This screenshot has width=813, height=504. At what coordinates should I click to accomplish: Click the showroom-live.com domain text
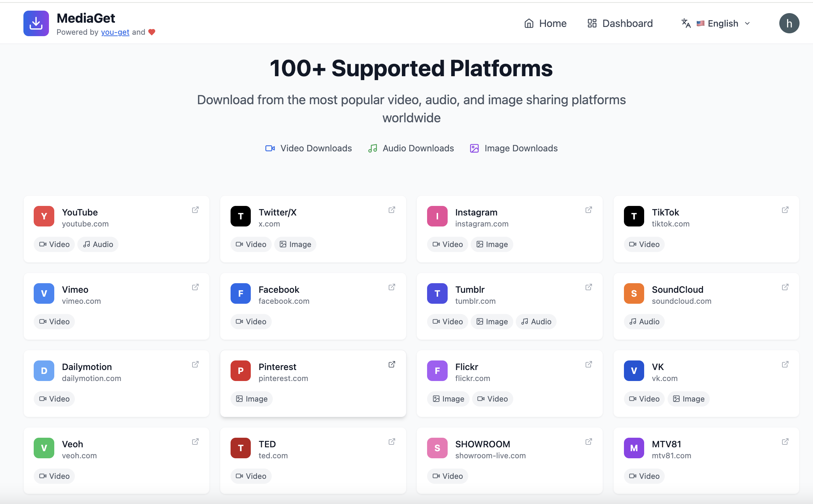click(x=491, y=456)
